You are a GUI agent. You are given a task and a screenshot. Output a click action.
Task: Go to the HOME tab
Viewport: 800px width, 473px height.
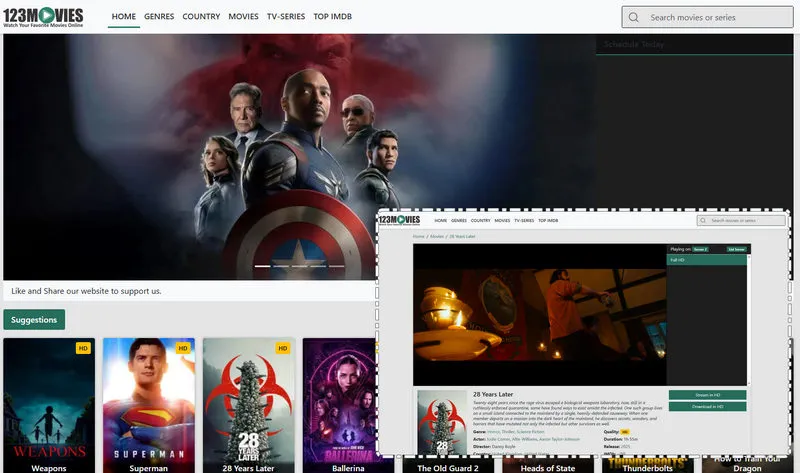pyautogui.click(x=124, y=17)
